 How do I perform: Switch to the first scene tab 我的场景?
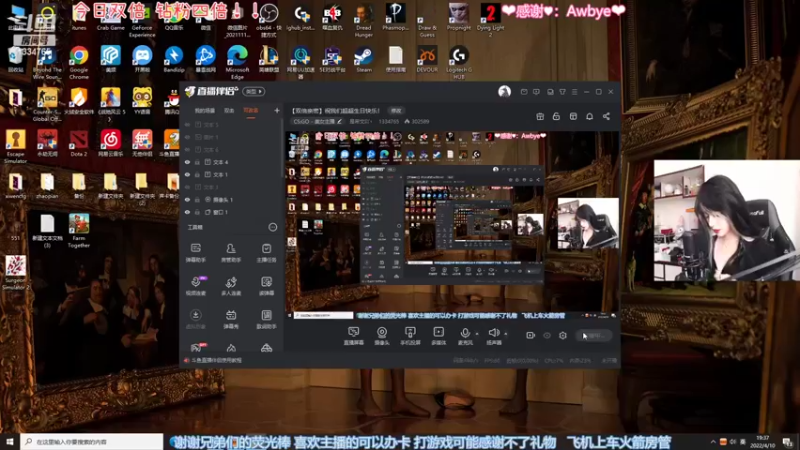[205, 111]
